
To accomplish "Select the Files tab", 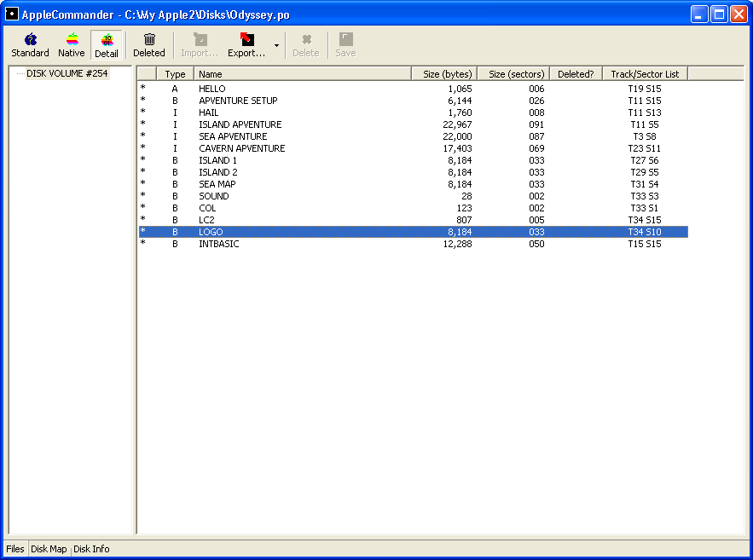I will pos(15,549).
